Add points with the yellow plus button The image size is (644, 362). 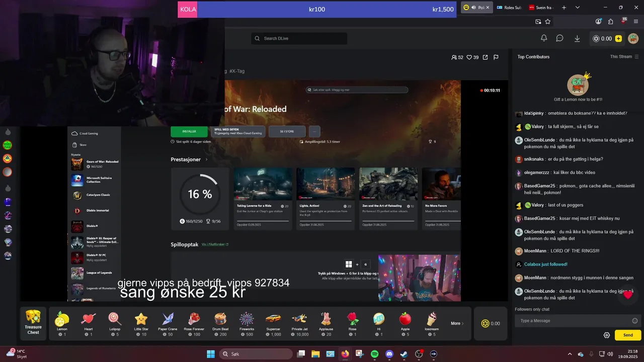[x=618, y=39]
